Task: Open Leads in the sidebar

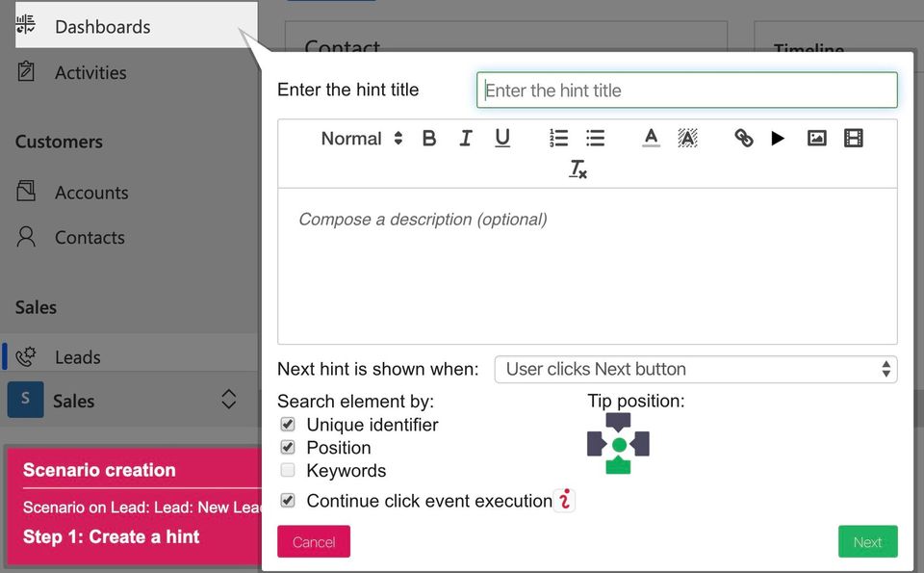Action: click(77, 357)
